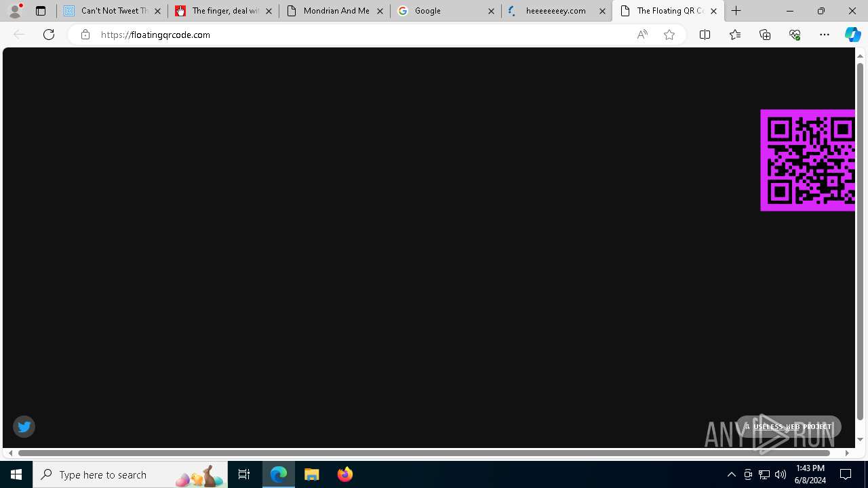The width and height of the screenshot is (868, 488).
Task: Refresh the current page
Action: [x=49, y=35]
